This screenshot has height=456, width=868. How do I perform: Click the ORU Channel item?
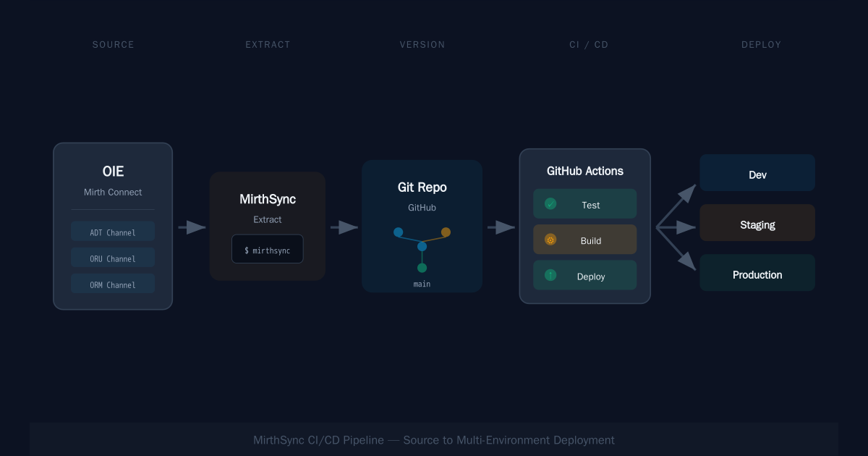tap(113, 258)
